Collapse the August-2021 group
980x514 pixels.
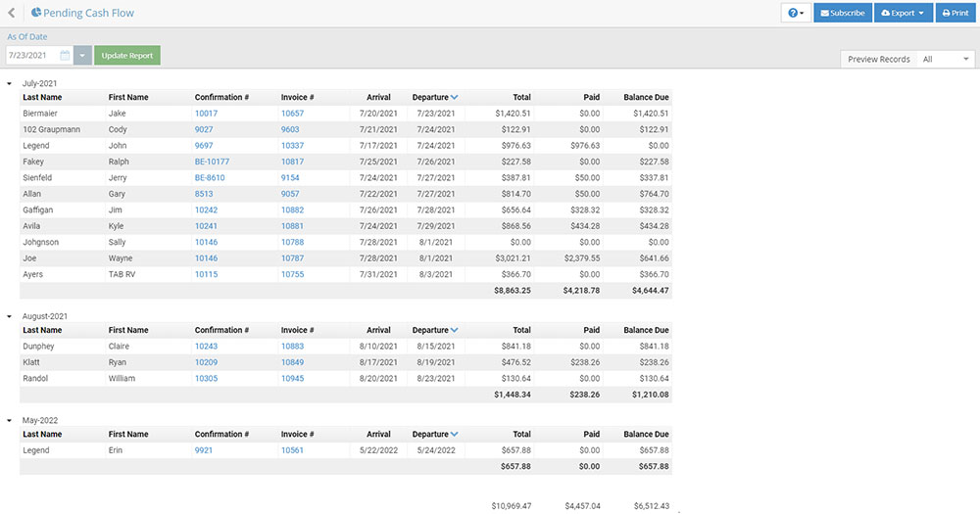pyautogui.click(x=10, y=317)
